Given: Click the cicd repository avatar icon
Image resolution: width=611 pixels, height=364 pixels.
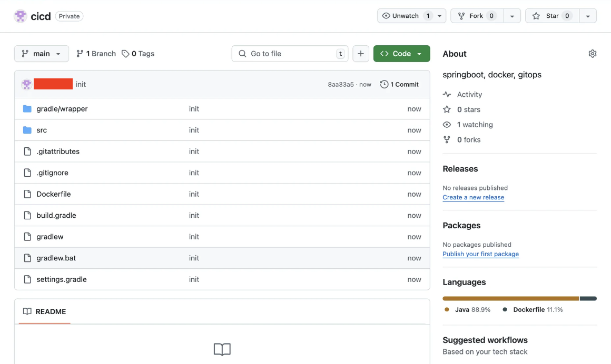Looking at the screenshot, I should pyautogui.click(x=20, y=16).
